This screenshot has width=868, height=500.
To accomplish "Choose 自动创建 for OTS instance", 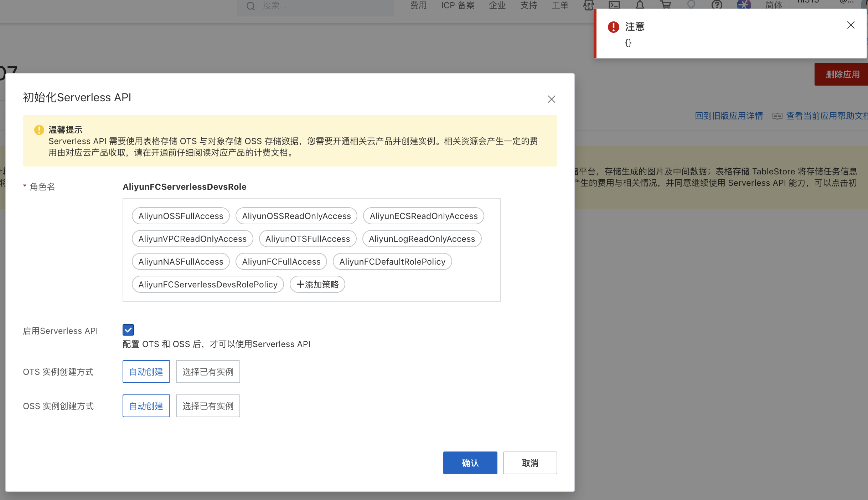I will (x=146, y=372).
